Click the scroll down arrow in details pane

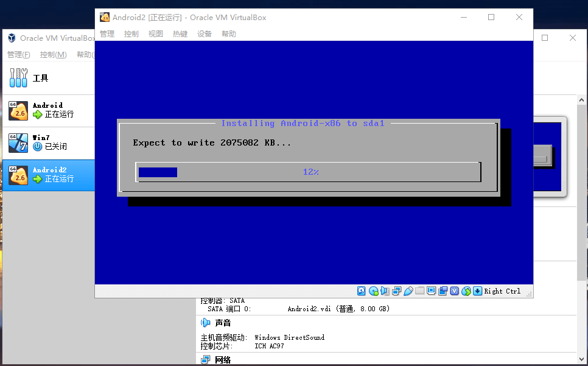pos(582,359)
